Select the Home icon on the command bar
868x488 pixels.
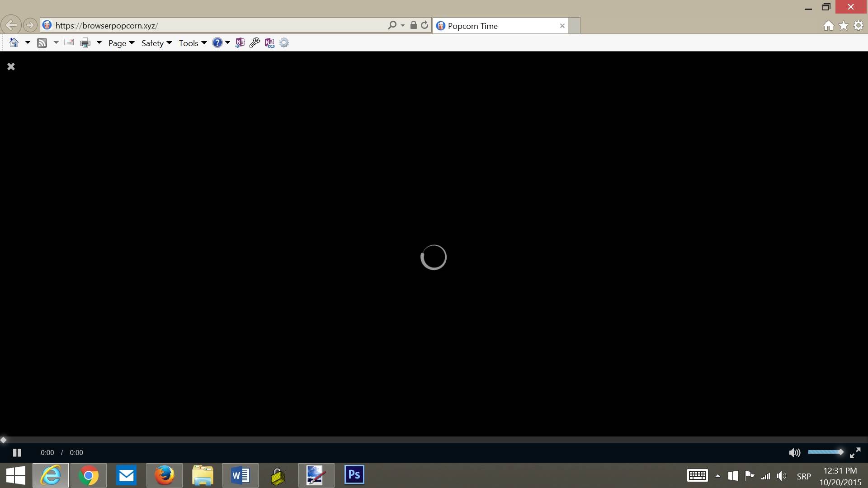[14, 42]
